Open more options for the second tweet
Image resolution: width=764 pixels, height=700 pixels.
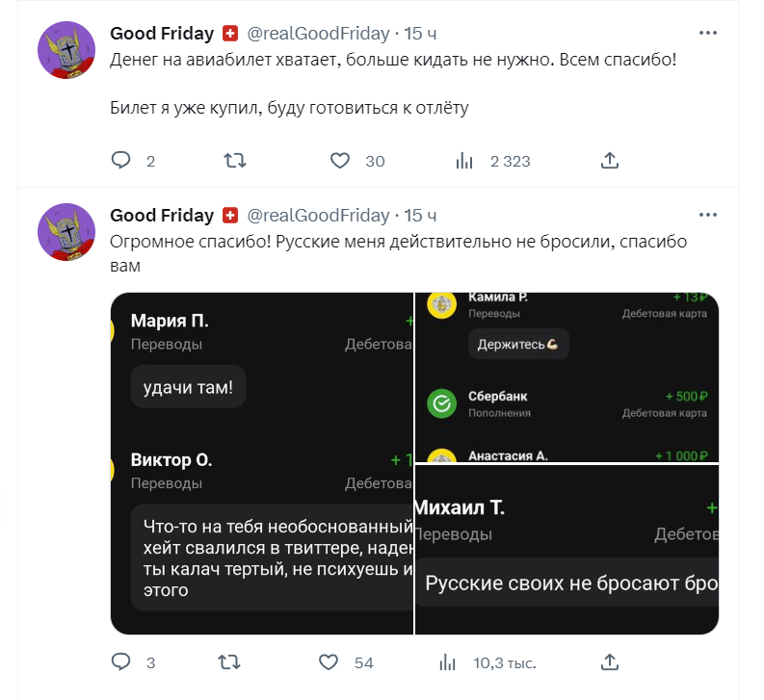pyautogui.click(x=708, y=215)
